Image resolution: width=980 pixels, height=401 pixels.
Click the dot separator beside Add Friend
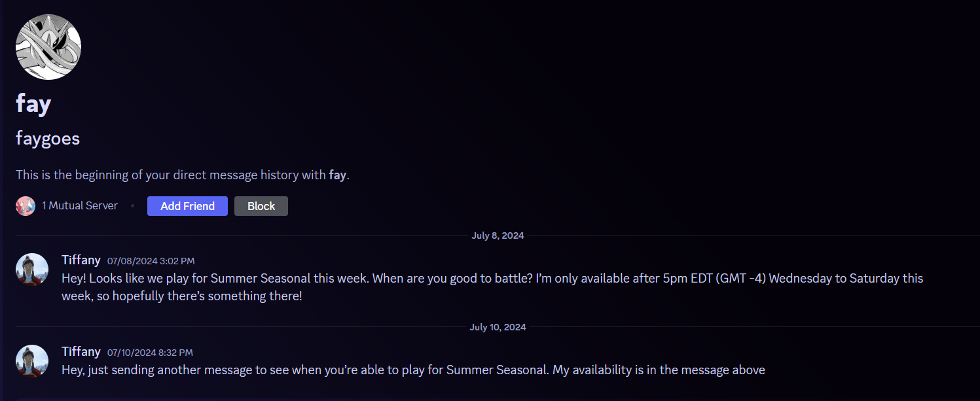pyautogui.click(x=132, y=206)
